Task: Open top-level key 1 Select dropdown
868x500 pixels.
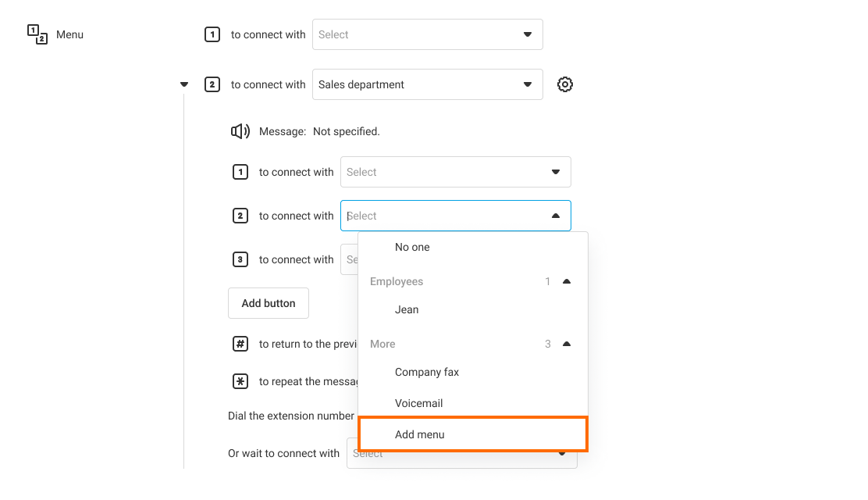Action: coord(427,34)
